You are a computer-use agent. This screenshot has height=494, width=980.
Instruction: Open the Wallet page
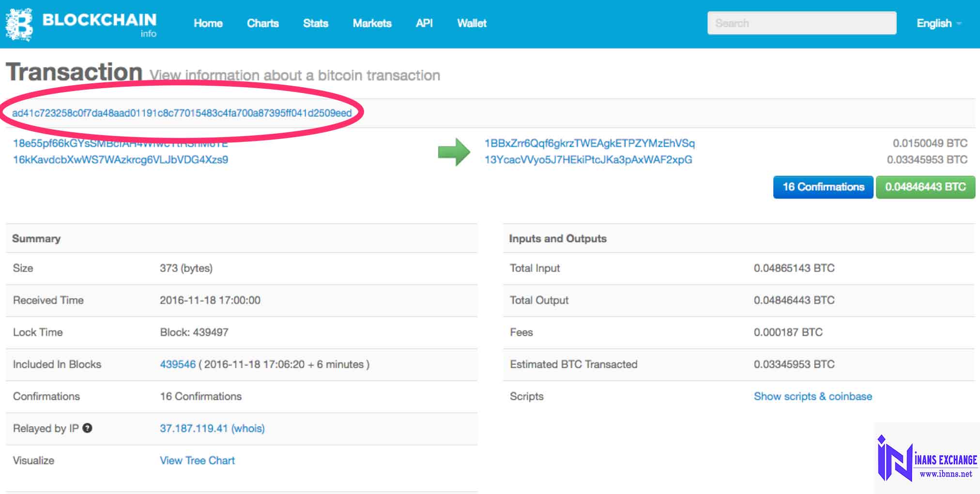tap(472, 23)
